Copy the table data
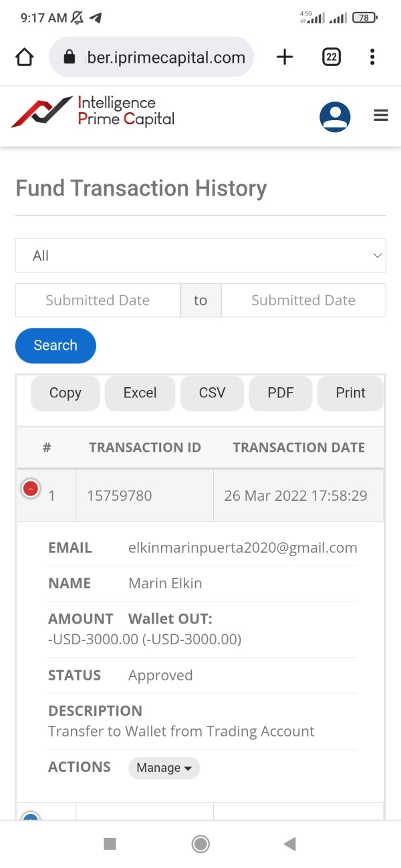Image resolution: width=401 pixels, height=868 pixels. click(x=65, y=393)
